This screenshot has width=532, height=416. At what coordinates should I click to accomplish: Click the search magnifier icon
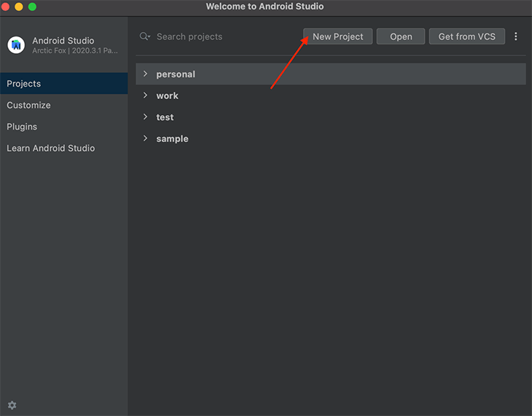click(x=144, y=36)
